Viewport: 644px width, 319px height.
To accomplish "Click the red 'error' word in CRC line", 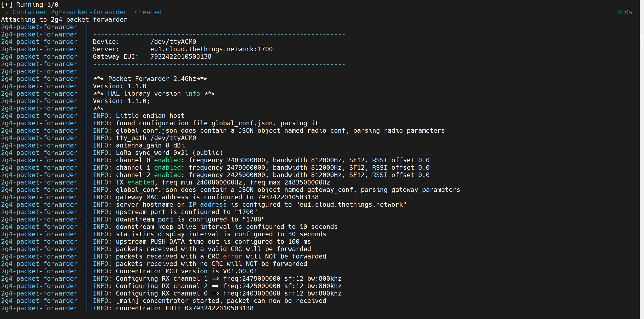I will (x=232, y=256).
